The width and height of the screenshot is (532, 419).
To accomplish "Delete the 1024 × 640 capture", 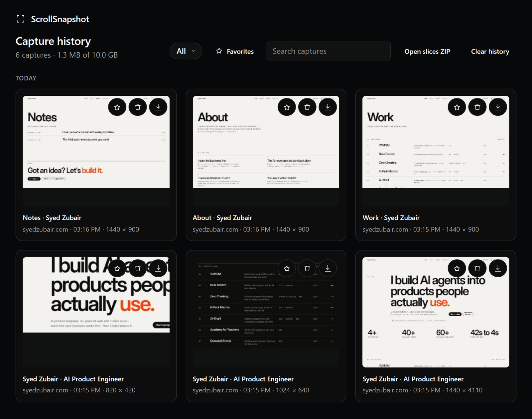I will point(307,268).
